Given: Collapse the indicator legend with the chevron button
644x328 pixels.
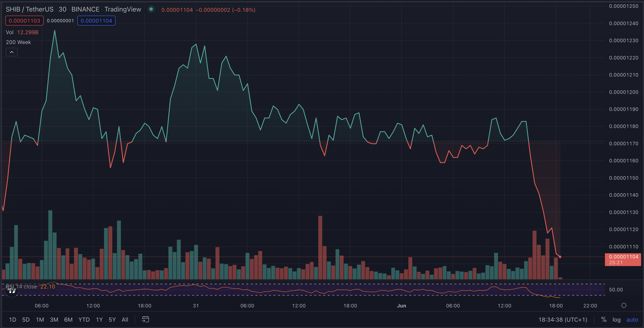Looking at the screenshot, I should [x=12, y=52].
